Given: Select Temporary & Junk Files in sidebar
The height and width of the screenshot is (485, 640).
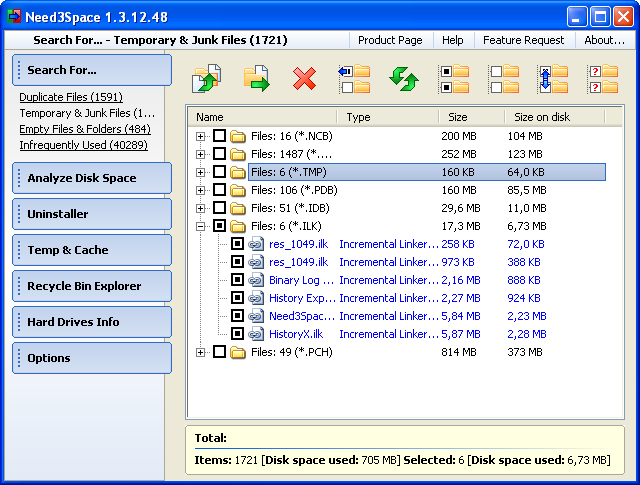Looking at the screenshot, I should point(87,113).
